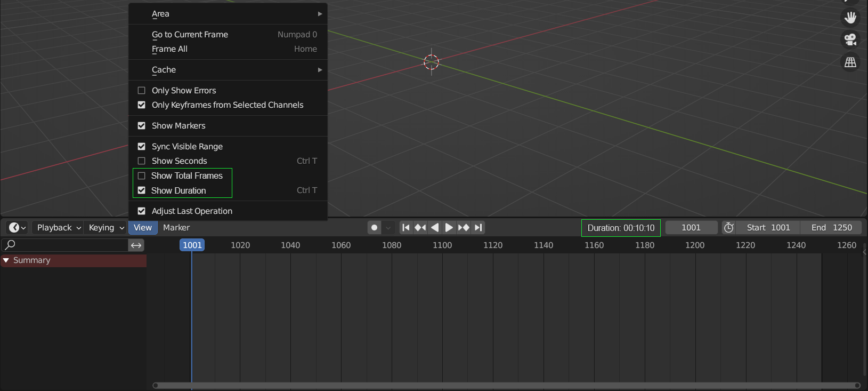Select the Summary channel row

click(x=74, y=260)
